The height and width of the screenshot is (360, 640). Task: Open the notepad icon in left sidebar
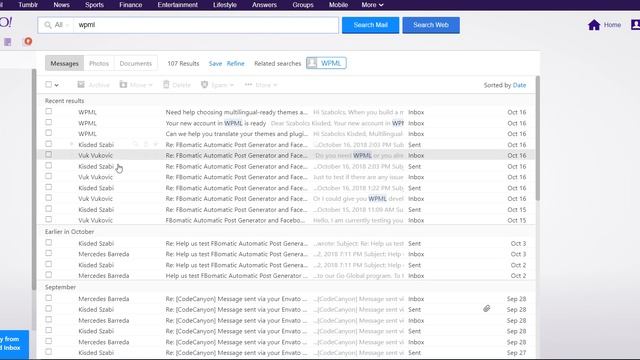(x=8, y=42)
